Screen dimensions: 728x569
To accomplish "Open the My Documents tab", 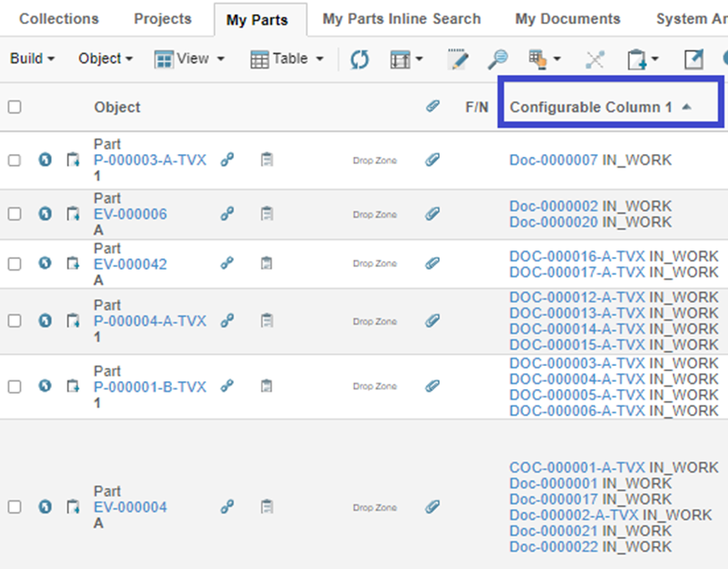I will [x=567, y=19].
